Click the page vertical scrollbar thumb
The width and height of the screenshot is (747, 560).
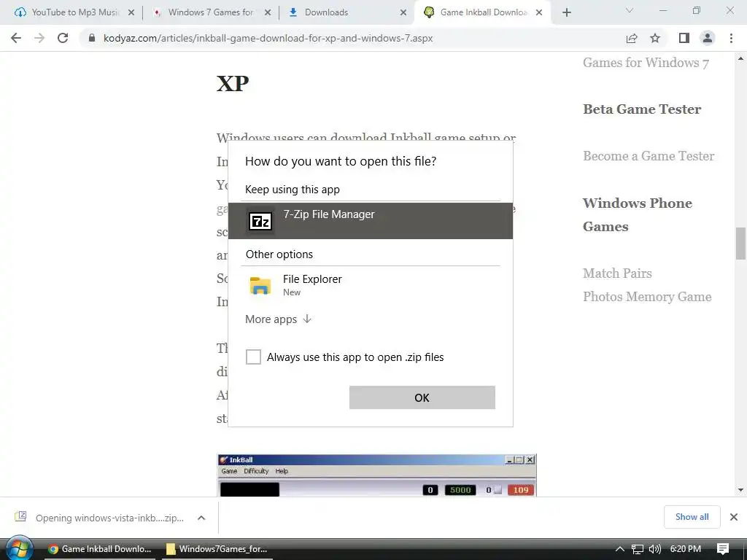[740, 244]
